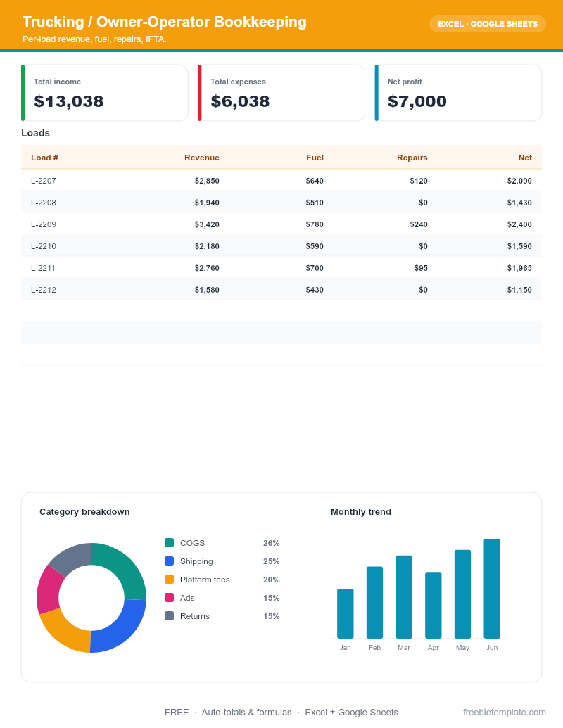
Task: Click fuel value $590
Action: pos(315,247)
